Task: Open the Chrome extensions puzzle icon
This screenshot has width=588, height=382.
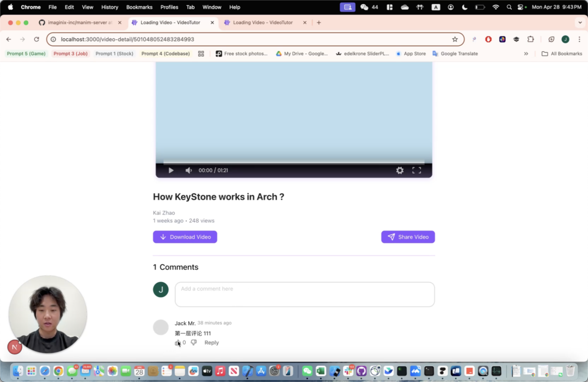Action: pos(531,39)
